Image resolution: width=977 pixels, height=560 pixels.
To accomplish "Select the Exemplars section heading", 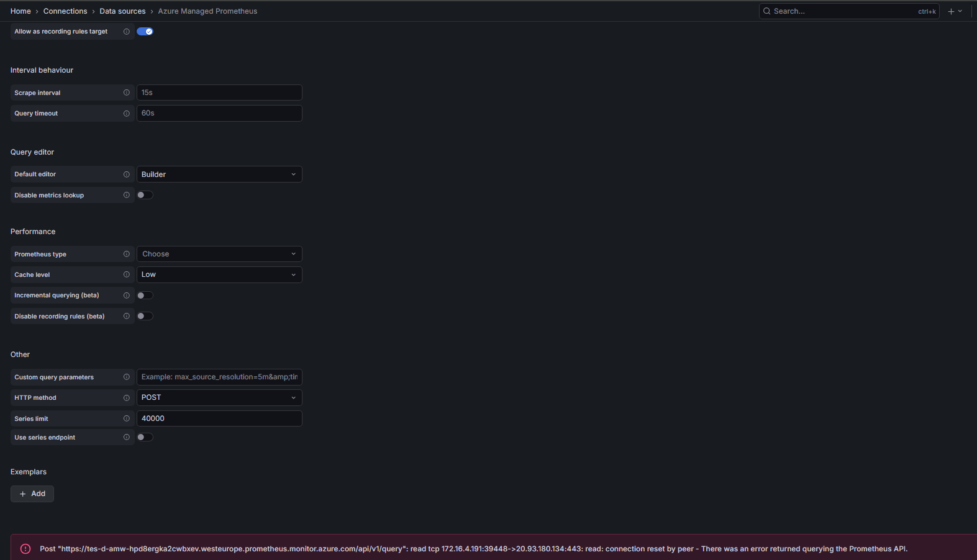I will (x=29, y=472).
